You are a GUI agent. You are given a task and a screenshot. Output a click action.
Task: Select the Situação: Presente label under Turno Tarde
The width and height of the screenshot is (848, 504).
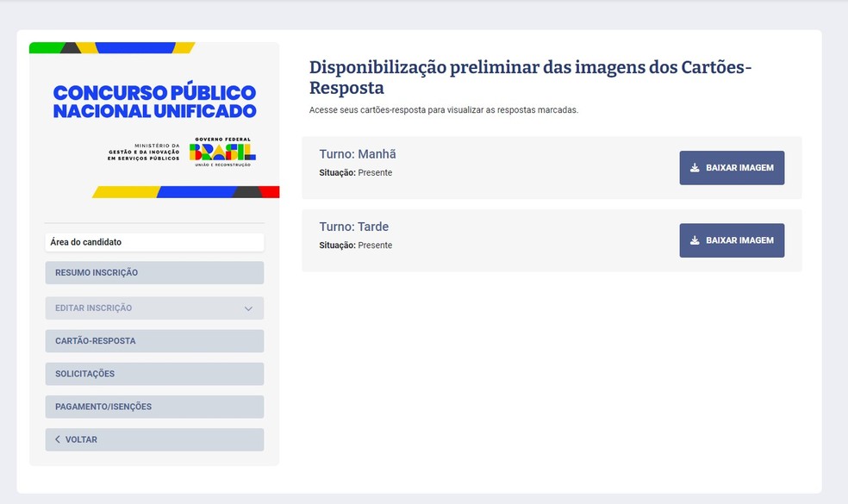(354, 246)
